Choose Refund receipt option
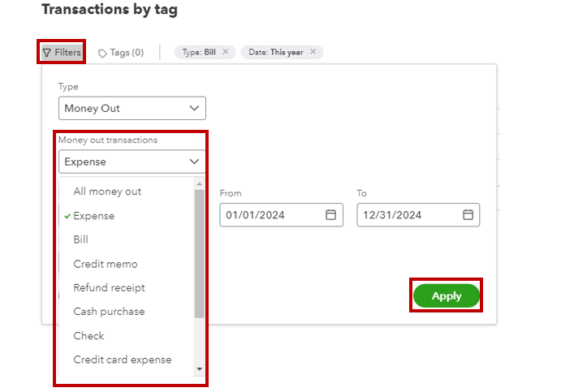 coord(109,287)
